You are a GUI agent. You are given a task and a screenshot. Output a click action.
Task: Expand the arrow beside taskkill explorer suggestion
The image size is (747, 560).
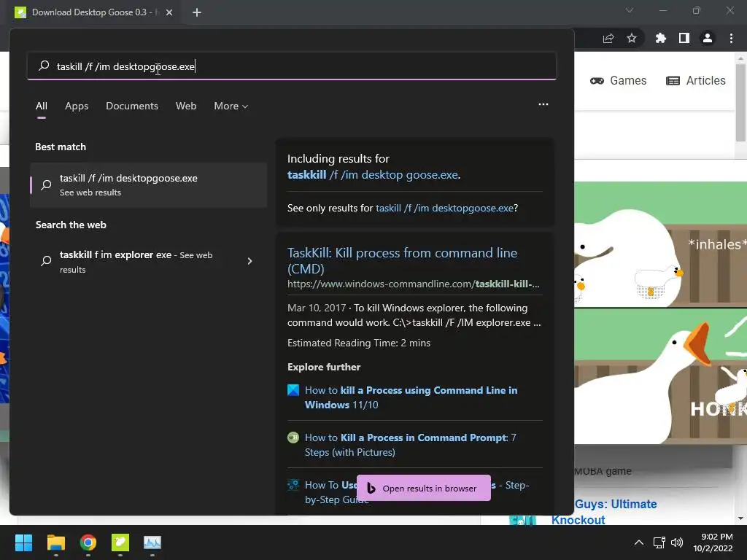[249, 261]
